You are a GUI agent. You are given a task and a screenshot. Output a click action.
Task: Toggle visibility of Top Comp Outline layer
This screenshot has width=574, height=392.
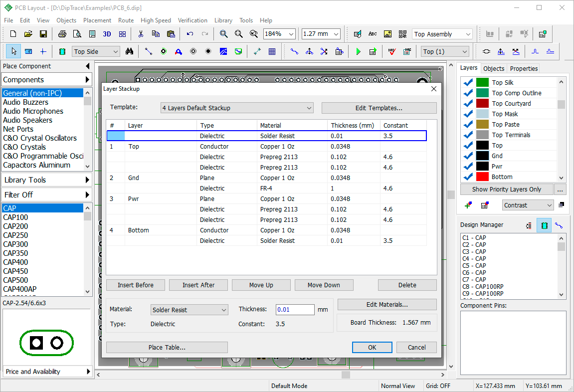pos(468,93)
